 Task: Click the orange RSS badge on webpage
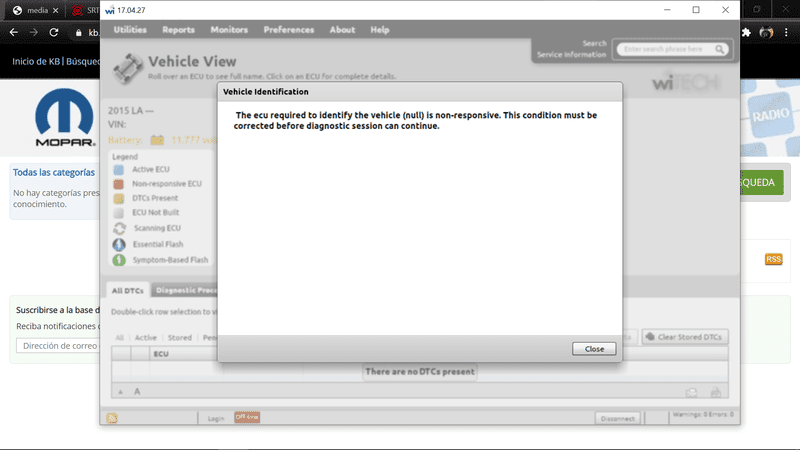773,259
